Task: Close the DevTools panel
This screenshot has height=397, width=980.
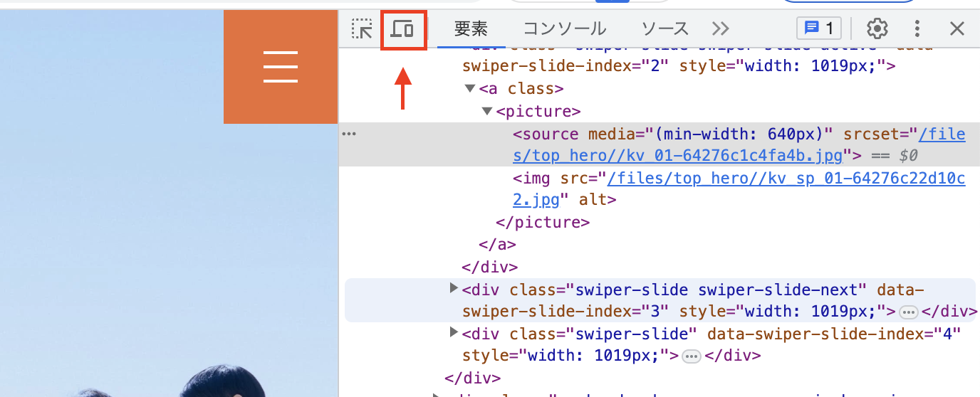Action: pos(956,29)
